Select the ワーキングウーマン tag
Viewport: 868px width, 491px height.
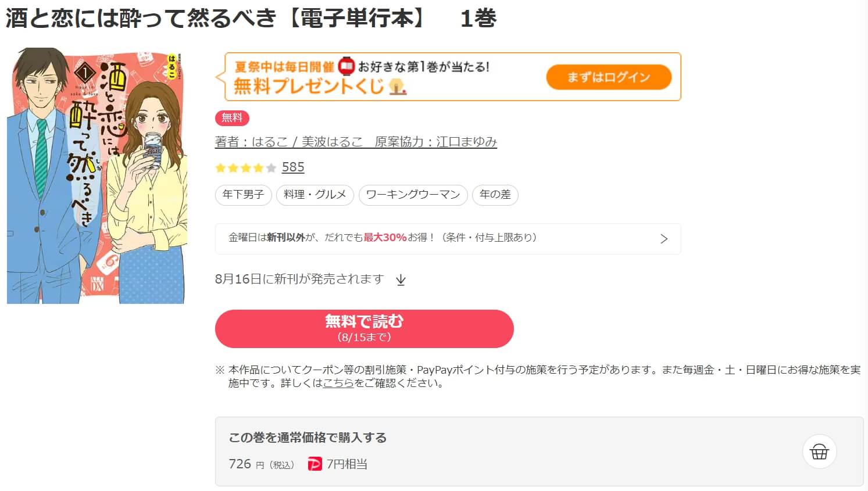coord(413,195)
